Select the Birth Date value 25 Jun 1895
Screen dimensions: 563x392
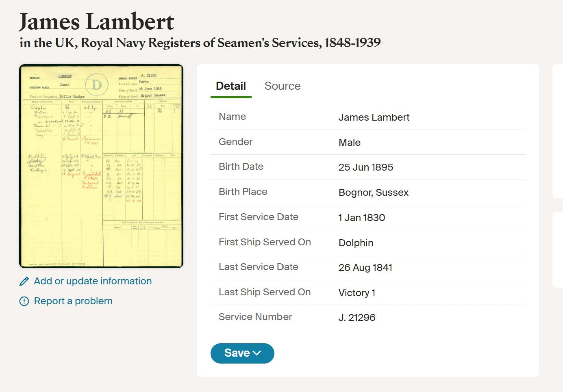click(x=366, y=167)
